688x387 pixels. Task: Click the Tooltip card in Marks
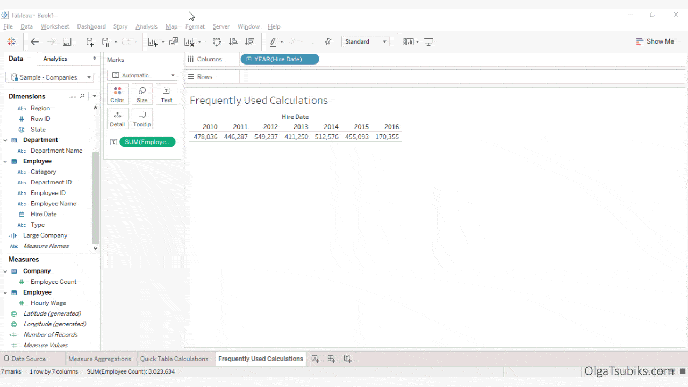(142, 118)
